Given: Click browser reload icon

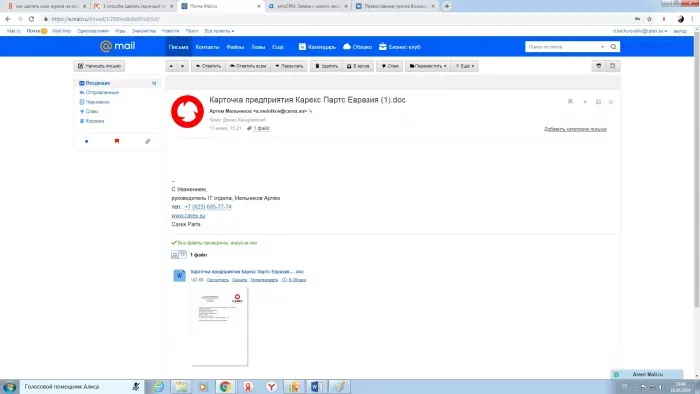Looking at the screenshot, I should (x=31, y=19).
